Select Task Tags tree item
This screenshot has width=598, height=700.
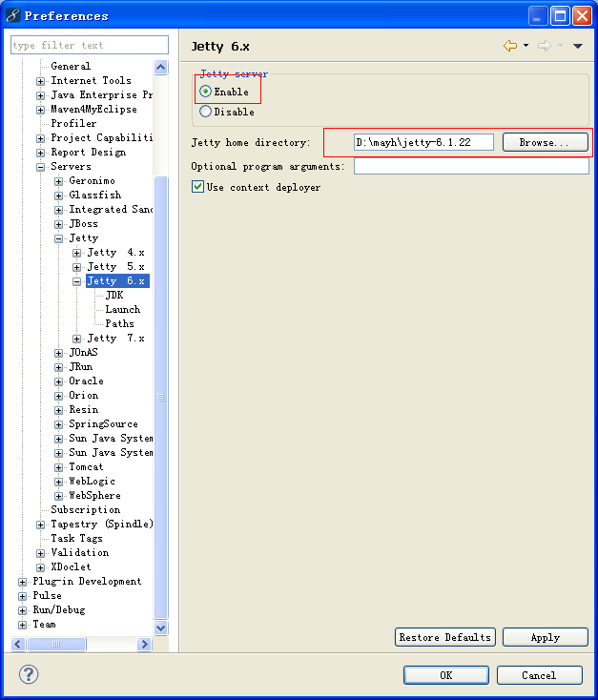click(77, 539)
